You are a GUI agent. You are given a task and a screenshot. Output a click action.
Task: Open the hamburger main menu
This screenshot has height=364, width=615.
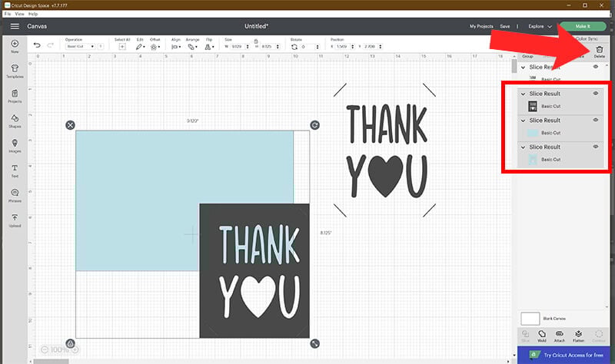15,26
